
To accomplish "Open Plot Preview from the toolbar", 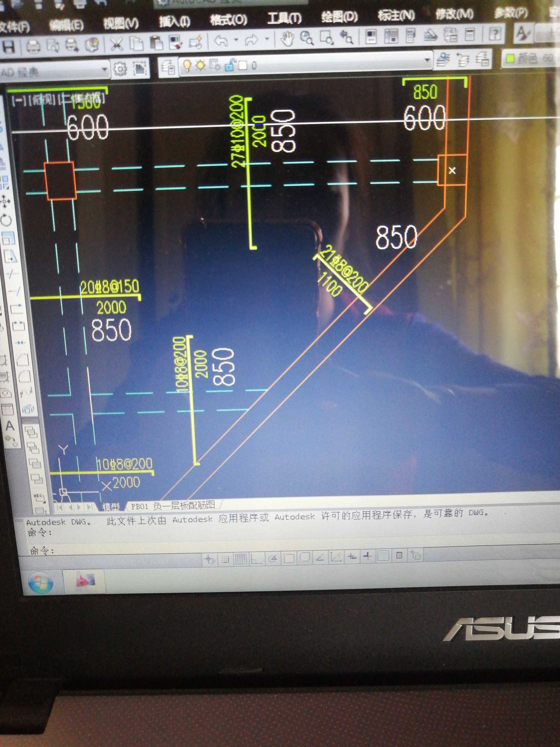I will point(52,46).
